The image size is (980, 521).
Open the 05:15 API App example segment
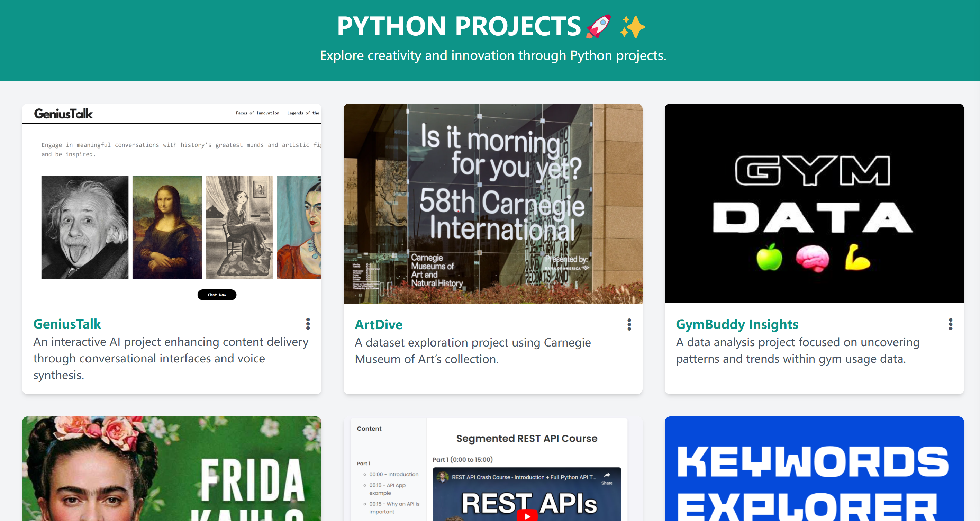[x=388, y=489]
